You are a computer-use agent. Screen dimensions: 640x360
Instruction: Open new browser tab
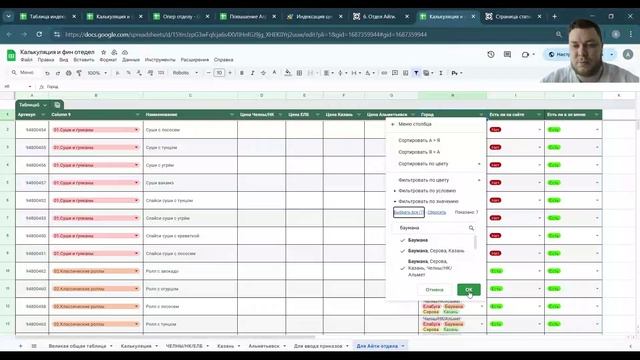[554, 16]
